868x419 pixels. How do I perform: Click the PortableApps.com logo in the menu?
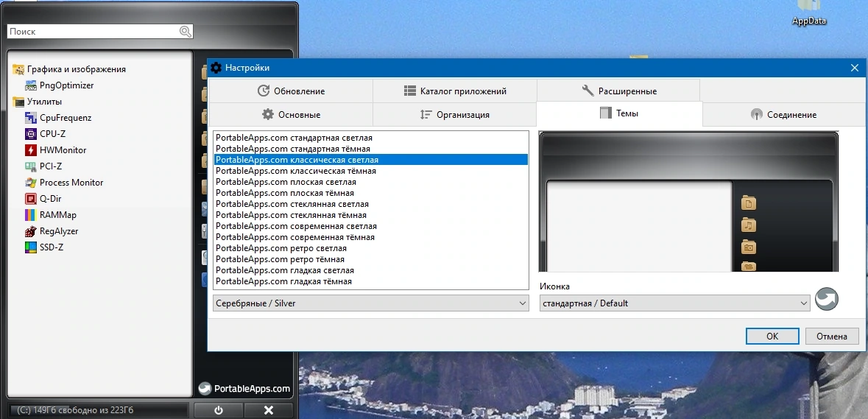coord(244,389)
